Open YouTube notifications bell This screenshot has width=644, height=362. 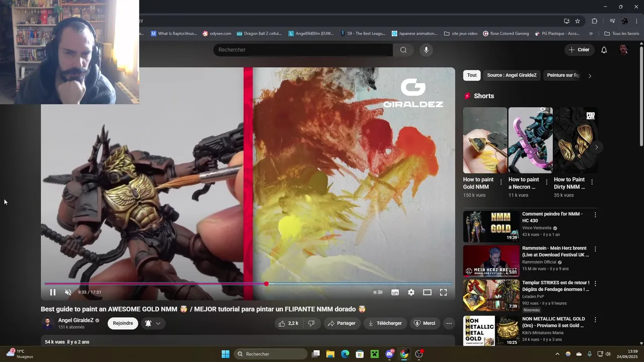(x=604, y=50)
